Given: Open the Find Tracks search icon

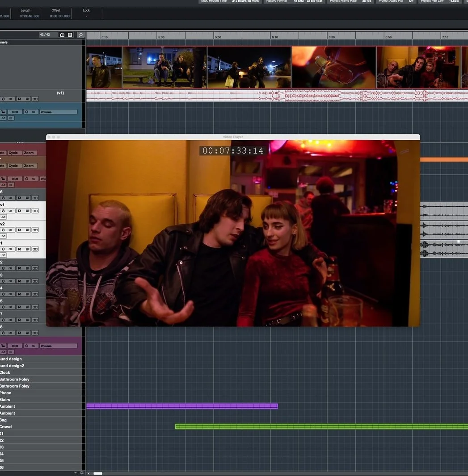Looking at the screenshot, I should (80, 35).
